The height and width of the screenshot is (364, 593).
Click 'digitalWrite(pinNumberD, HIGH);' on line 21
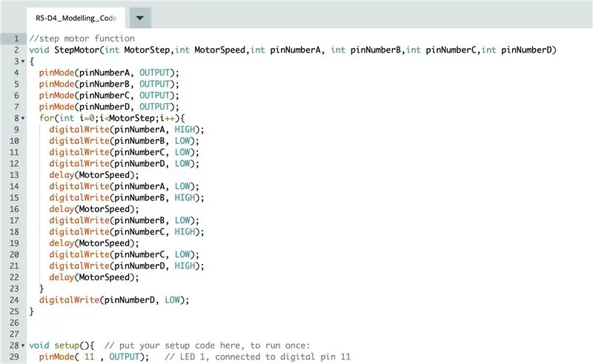[126, 265]
